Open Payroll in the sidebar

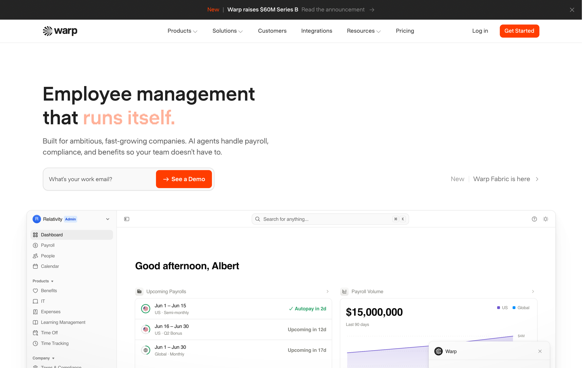(x=72, y=245)
